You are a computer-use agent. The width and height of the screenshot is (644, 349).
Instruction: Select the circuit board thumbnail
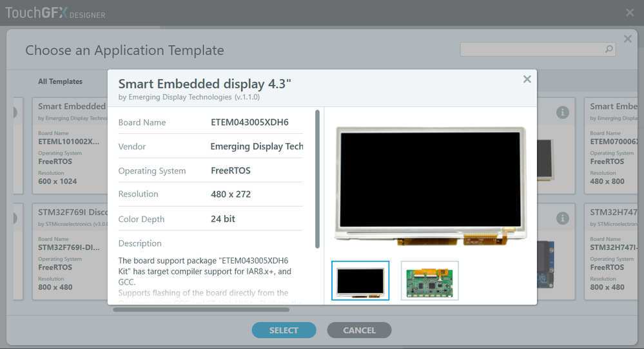coord(429,281)
